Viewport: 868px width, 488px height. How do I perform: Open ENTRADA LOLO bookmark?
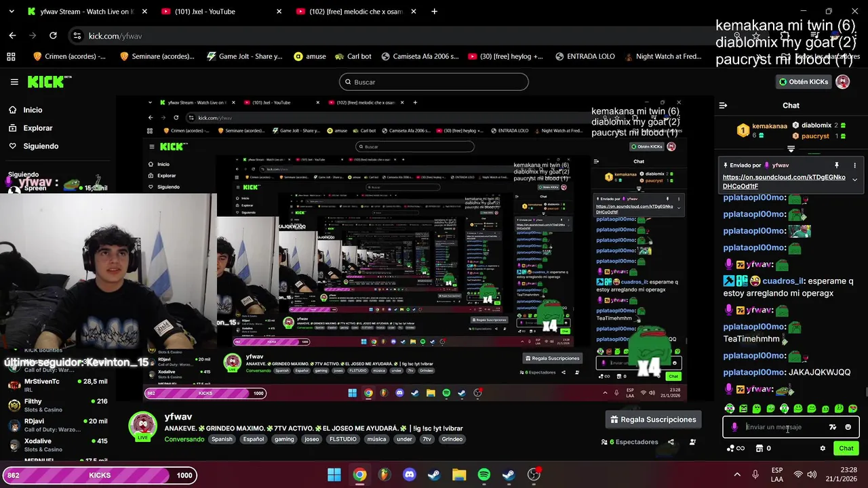tap(584, 56)
